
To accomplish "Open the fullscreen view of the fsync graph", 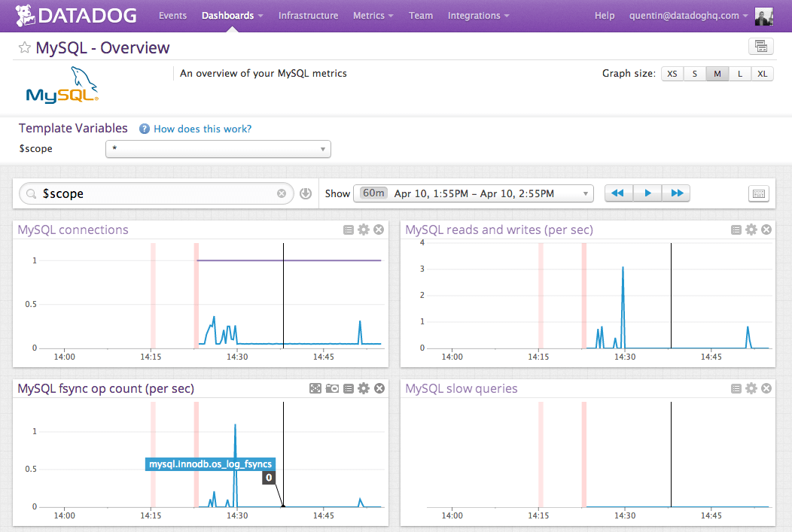I will pos(315,388).
